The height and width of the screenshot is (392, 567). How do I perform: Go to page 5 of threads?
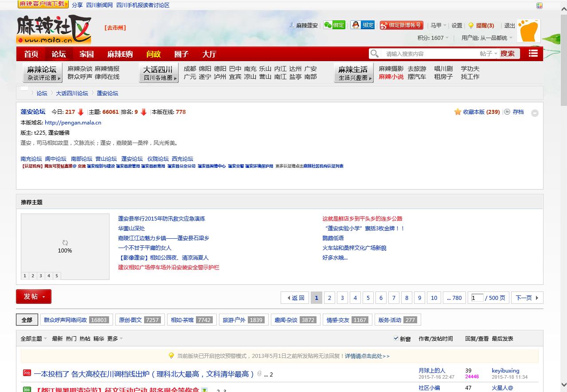pyautogui.click(x=368, y=298)
